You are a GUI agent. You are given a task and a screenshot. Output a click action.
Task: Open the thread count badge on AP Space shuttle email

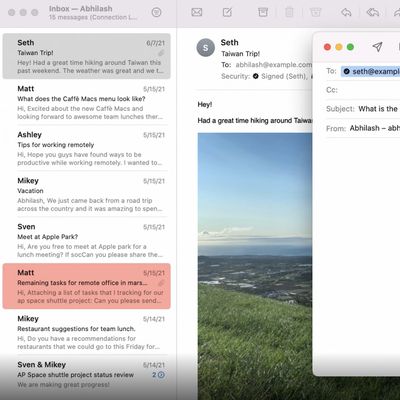[159, 375]
